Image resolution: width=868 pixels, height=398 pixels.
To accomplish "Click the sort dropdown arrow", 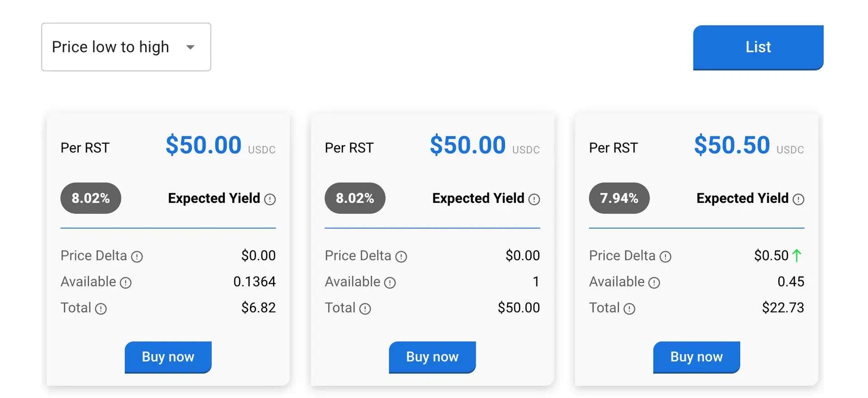I will 190,47.
